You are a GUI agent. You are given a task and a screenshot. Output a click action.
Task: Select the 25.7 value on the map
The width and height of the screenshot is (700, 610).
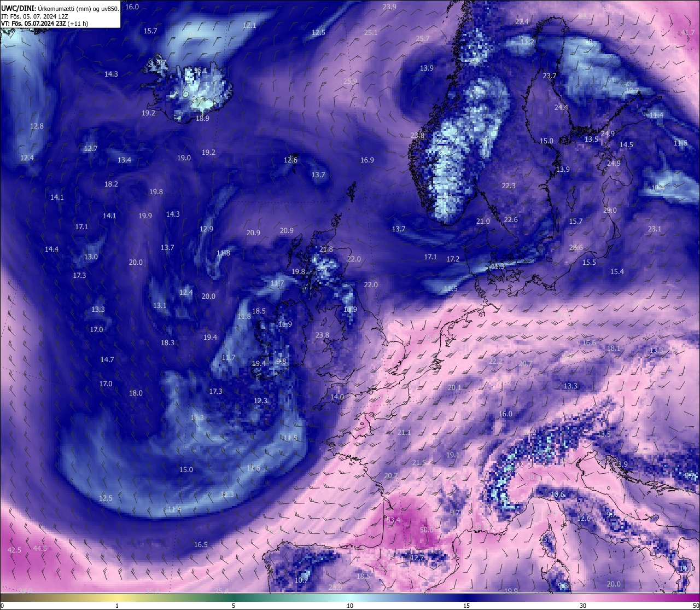423,38
